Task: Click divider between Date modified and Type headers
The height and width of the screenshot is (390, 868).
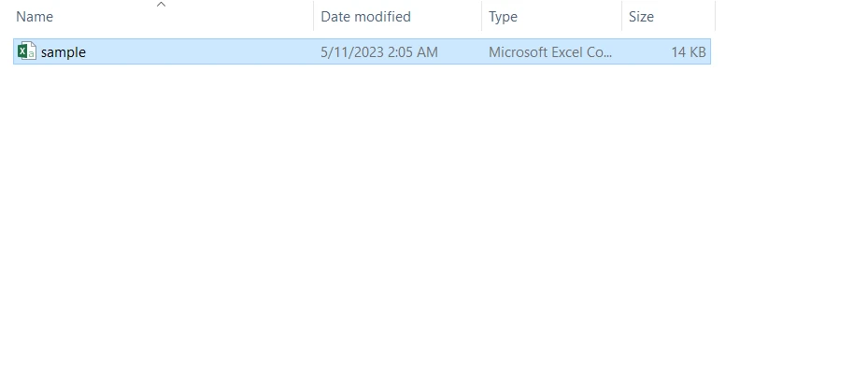Action: point(481,17)
